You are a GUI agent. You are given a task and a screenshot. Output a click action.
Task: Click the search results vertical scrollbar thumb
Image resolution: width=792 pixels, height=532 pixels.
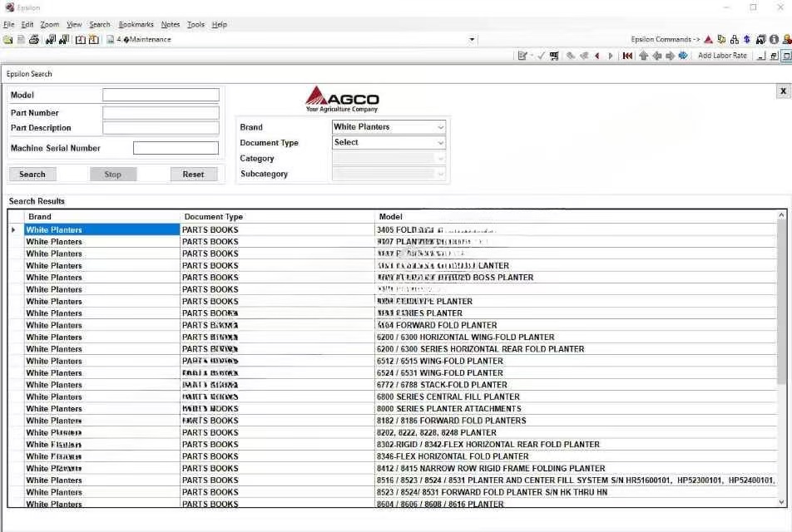pyautogui.click(x=781, y=302)
